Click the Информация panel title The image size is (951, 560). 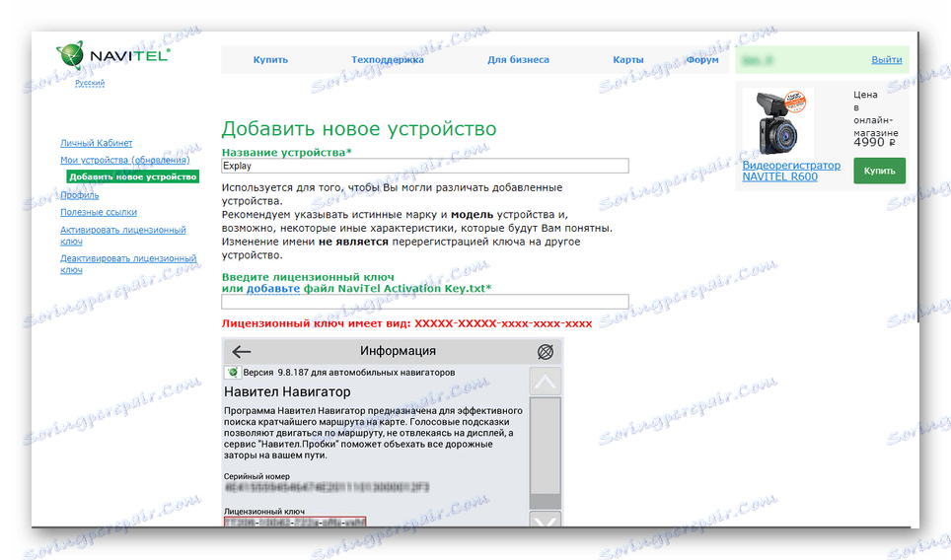398,351
